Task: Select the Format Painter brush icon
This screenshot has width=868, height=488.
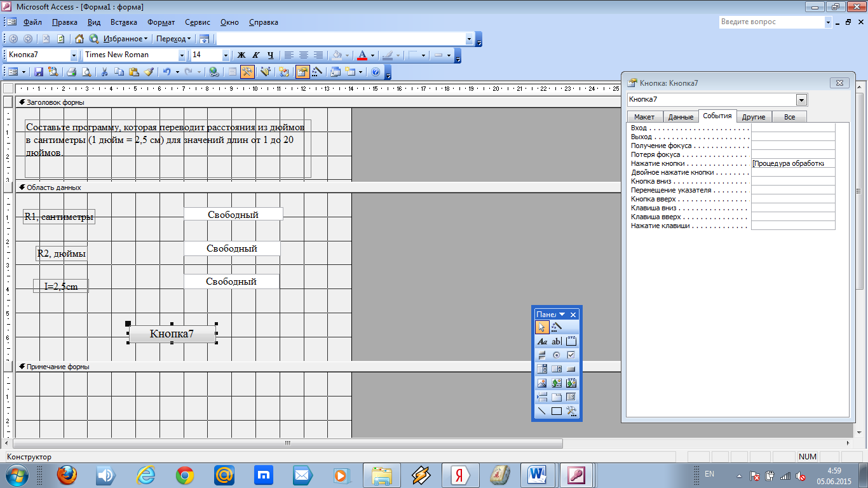Action: point(149,72)
